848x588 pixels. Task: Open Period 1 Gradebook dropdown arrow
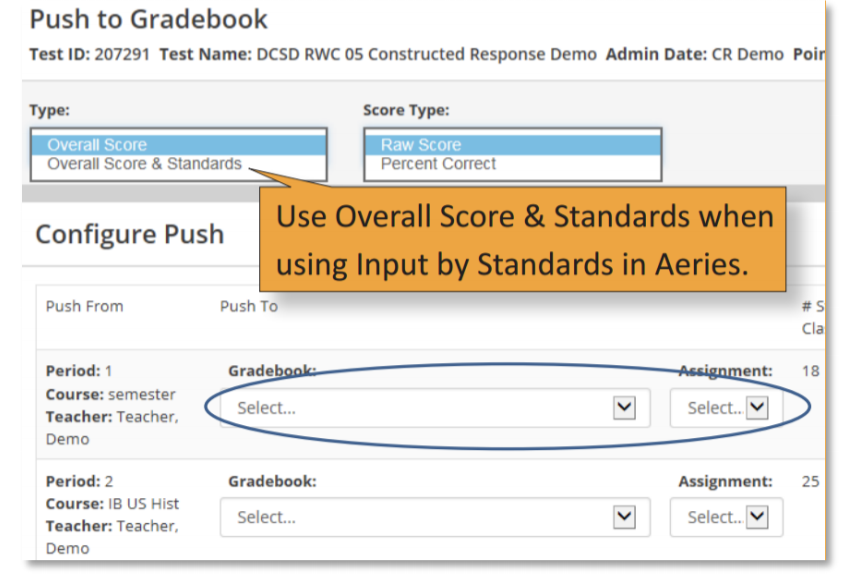click(x=624, y=407)
